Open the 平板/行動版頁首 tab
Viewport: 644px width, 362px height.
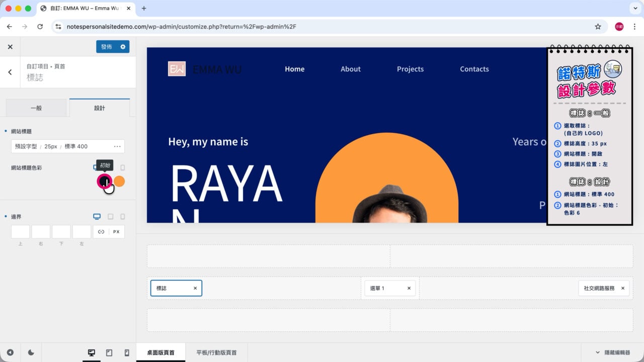[x=216, y=353]
